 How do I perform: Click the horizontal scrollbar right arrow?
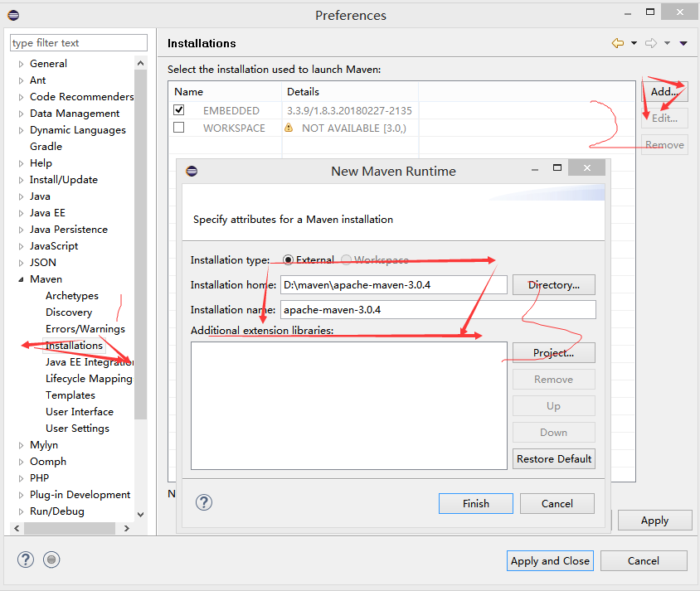[127, 528]
